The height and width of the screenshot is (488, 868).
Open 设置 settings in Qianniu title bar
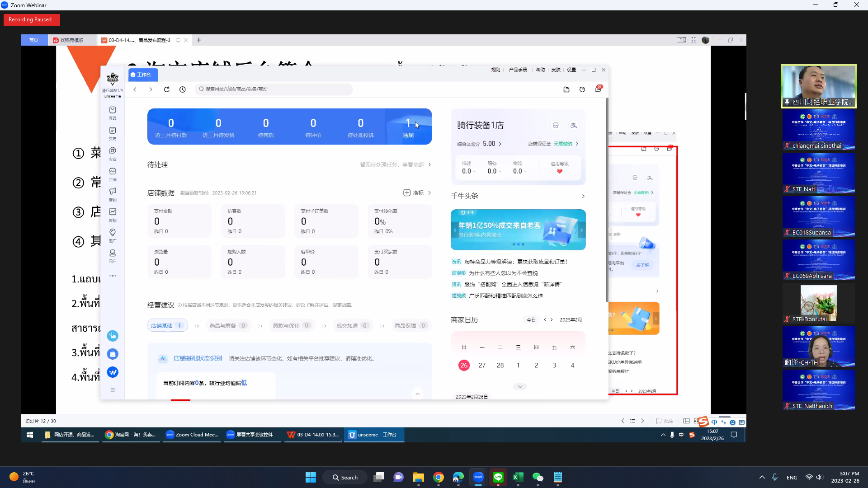(x=571, y=70)
